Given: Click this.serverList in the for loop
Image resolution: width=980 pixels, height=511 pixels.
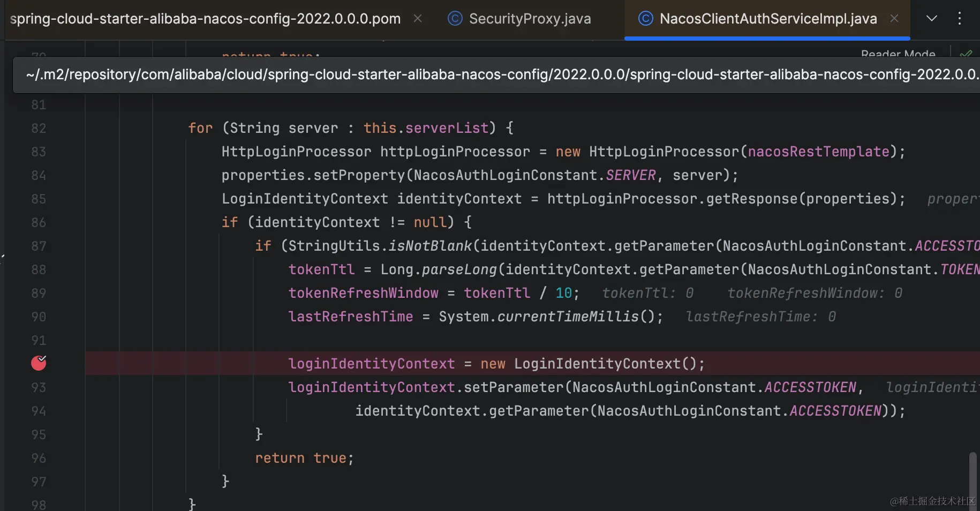Looking at the screenshot, I should click(x=426, y=128).
